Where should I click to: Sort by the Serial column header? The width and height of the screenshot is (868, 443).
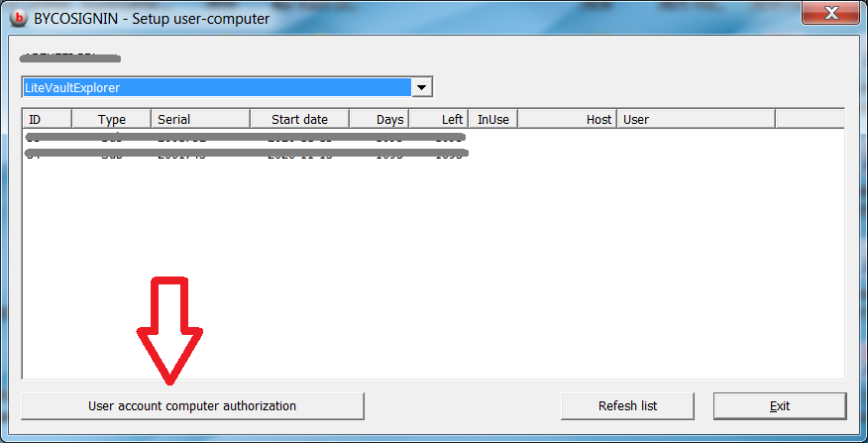click(x=200, y=119)
